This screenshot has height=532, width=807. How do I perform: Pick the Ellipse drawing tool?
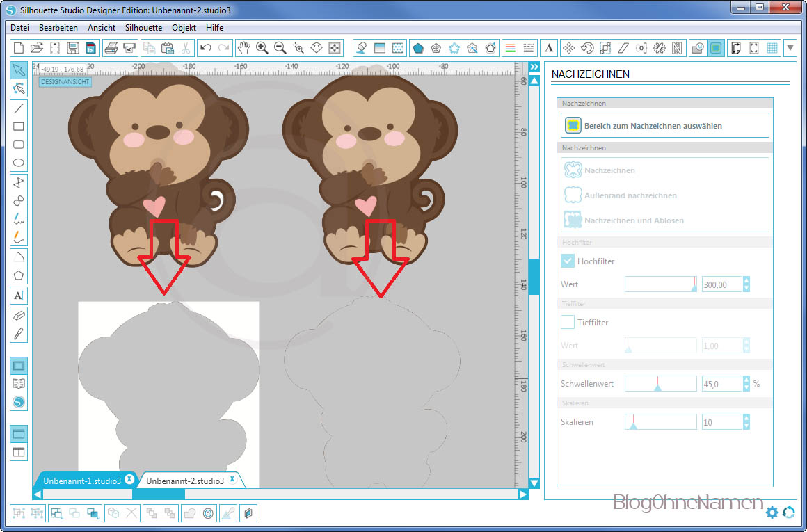click(x=19, y=163)
